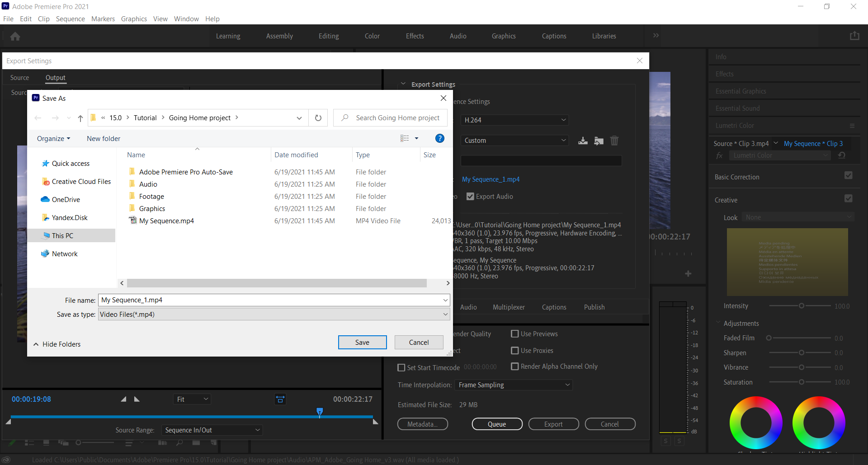Click the Home icon in the workspace bar
Screen dimensions: 868x465
(x=15, y=36)
